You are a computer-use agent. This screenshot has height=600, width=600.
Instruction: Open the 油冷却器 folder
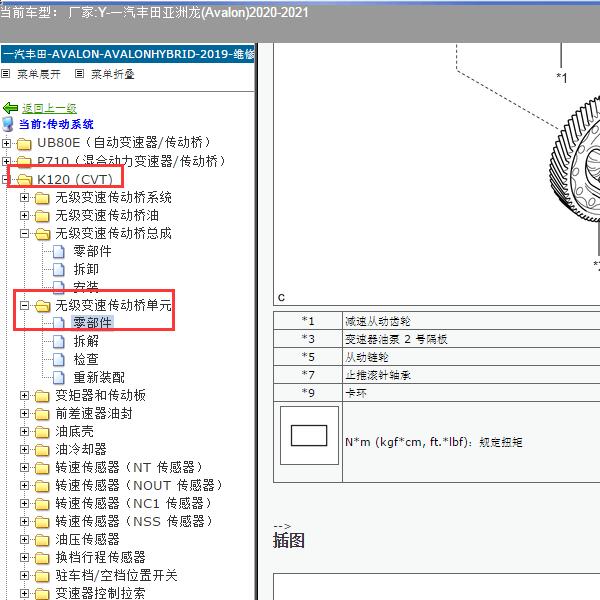(x=81, y=449)
